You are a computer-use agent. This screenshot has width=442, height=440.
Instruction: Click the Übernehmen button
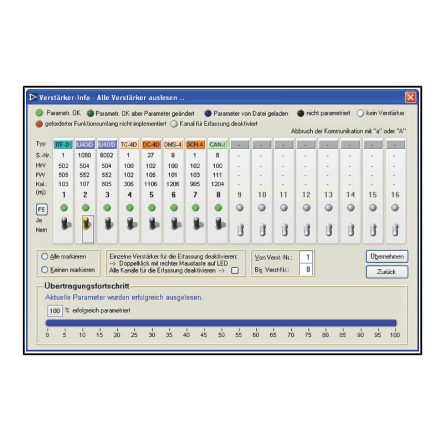pos(387,257)
